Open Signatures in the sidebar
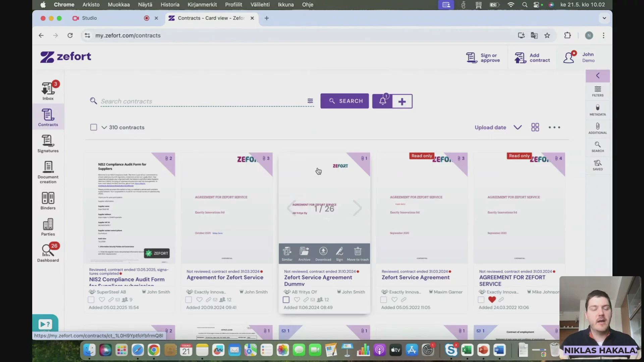The height and width of the screenshot is (362, 644). click(x=48, y=144)
